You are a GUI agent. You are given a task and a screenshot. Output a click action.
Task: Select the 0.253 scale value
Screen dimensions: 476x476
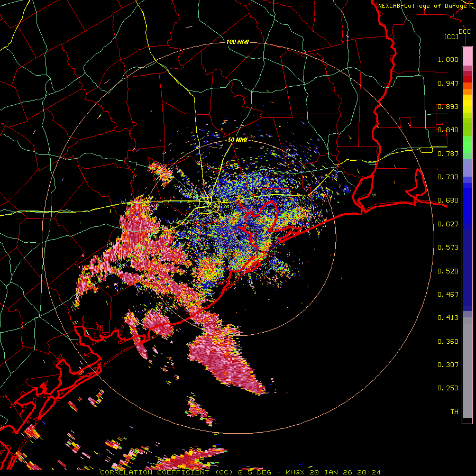(x=448, y=388)
